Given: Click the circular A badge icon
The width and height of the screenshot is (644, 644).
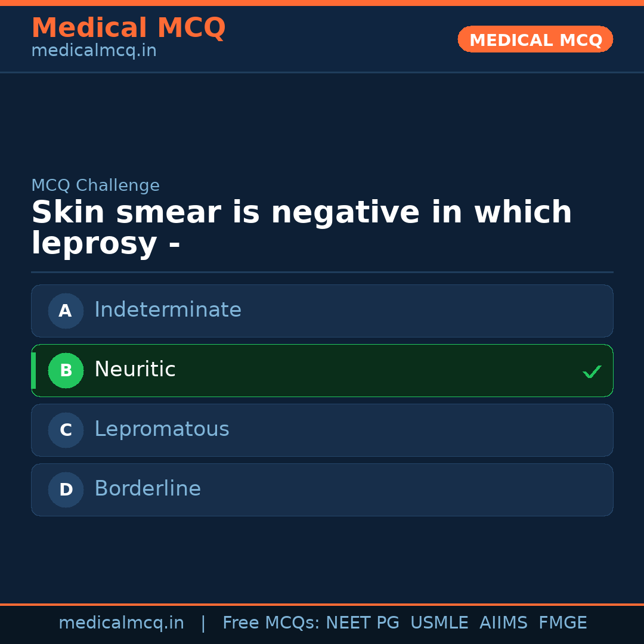Looking at the screenshot, I should point(66,311).
